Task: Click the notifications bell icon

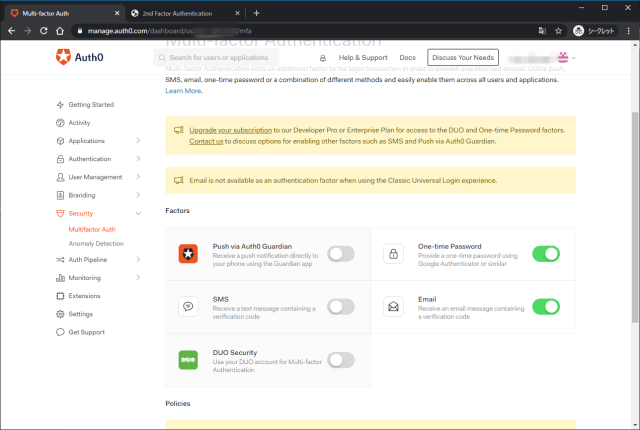Action: pos(322,58)
